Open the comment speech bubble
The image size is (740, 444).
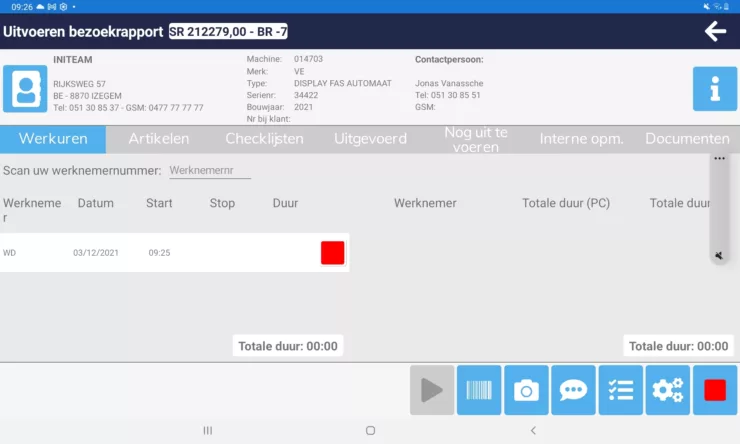click(573, 390)
